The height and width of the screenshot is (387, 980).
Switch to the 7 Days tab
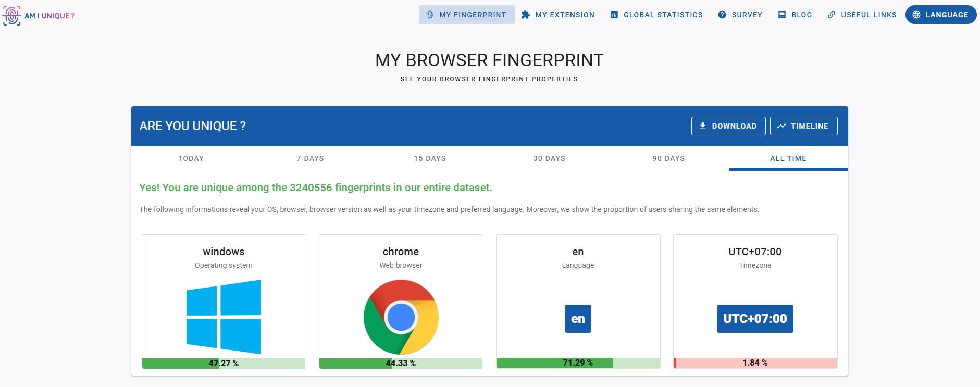click(x=311, y=158)
